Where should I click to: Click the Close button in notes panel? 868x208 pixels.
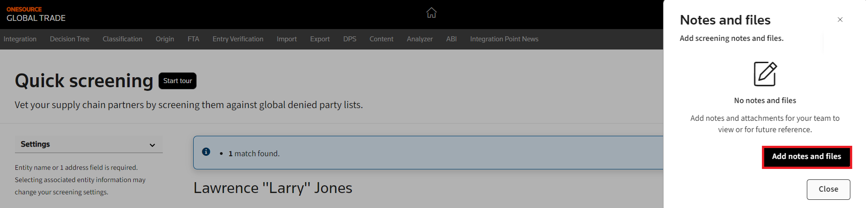828,189
